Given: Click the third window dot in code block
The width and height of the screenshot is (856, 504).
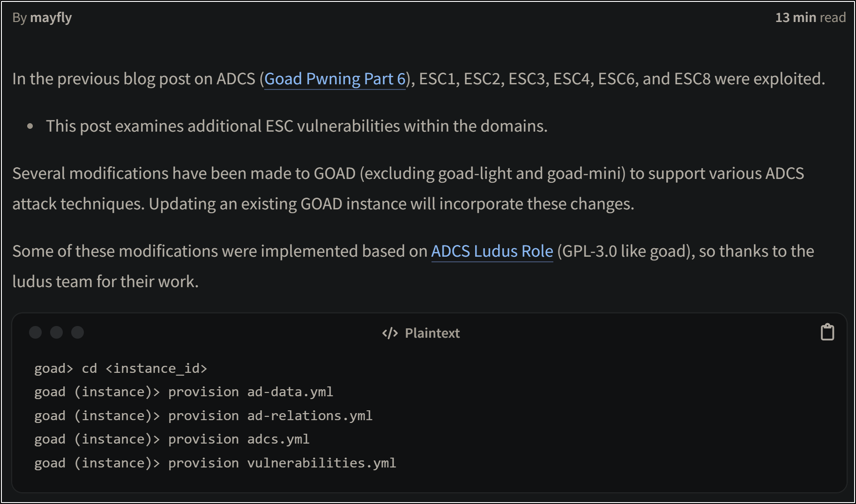Looking at the screenshot, I should (78, 332).
